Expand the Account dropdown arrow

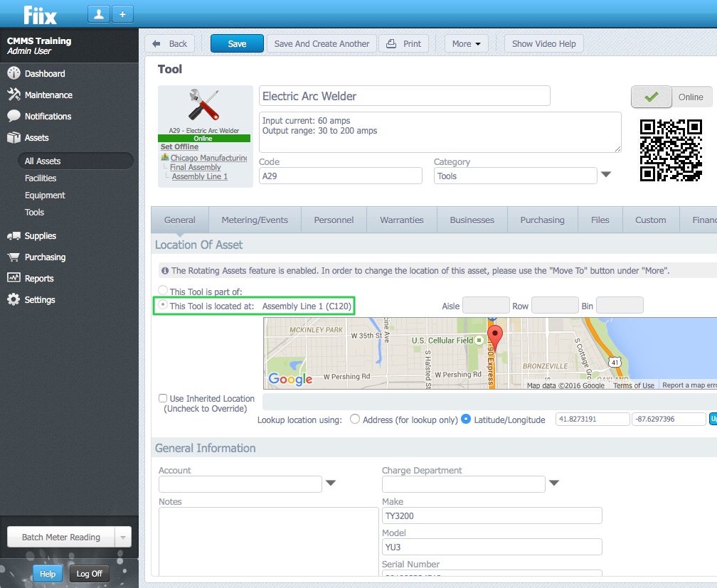331,483
